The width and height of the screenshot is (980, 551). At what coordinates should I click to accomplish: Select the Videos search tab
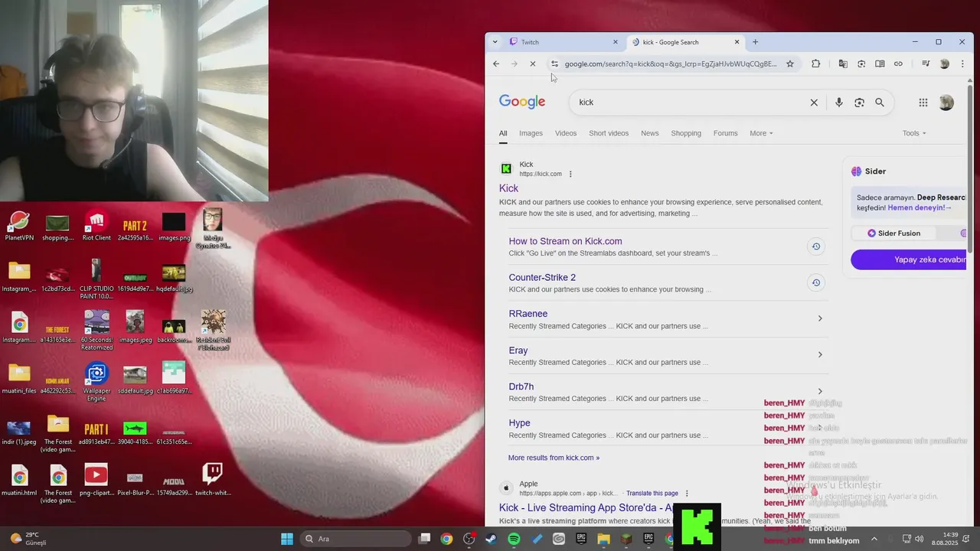point(566,133)
